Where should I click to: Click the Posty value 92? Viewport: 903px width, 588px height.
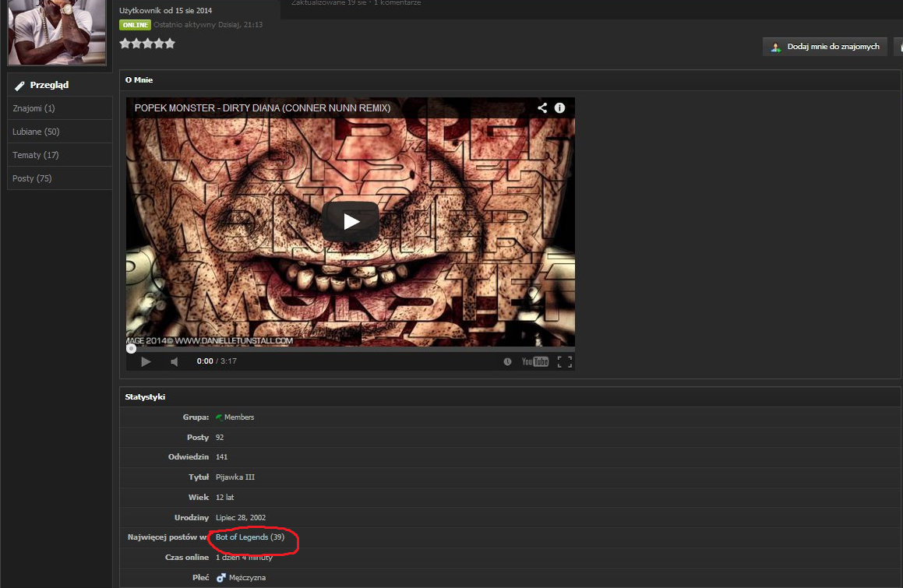point(220,437)
